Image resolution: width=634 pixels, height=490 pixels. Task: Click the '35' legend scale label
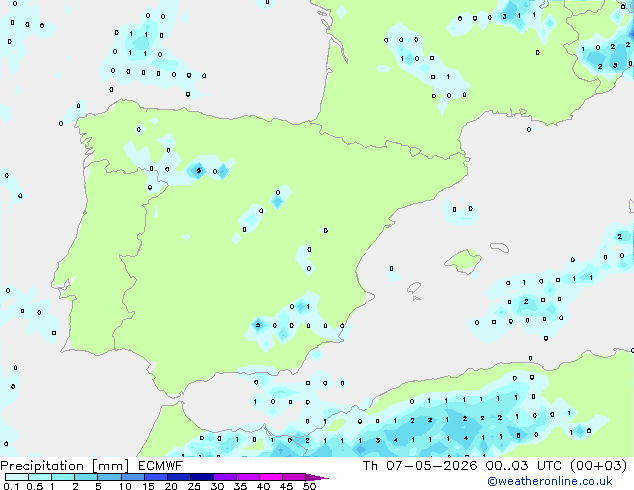click(240, 486)
